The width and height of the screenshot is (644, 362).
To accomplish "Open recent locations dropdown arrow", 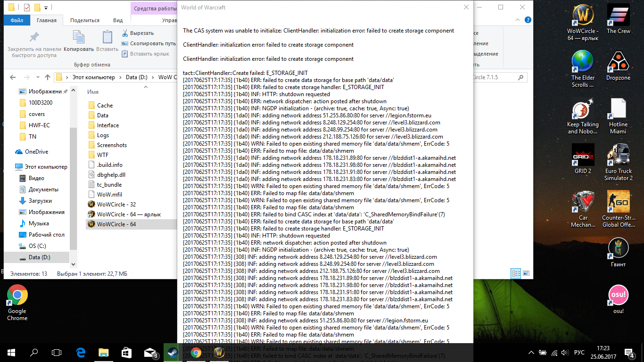I will (x=38, y=77).
